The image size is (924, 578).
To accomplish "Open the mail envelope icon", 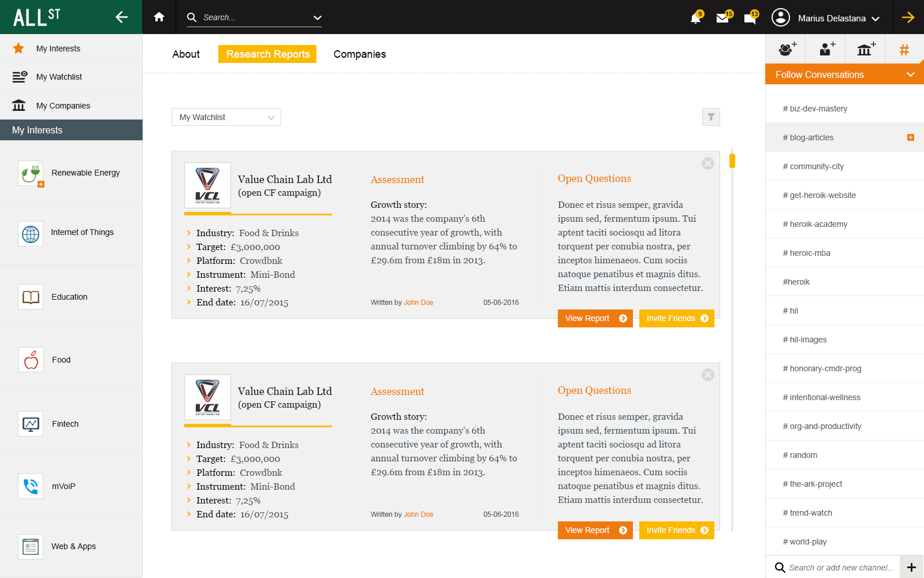I will pos(722,18).
